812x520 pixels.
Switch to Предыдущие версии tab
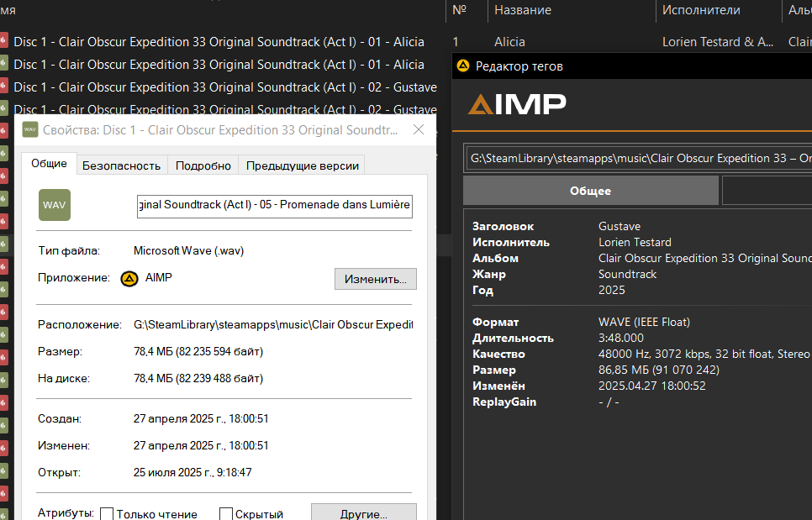pos(303,165)
